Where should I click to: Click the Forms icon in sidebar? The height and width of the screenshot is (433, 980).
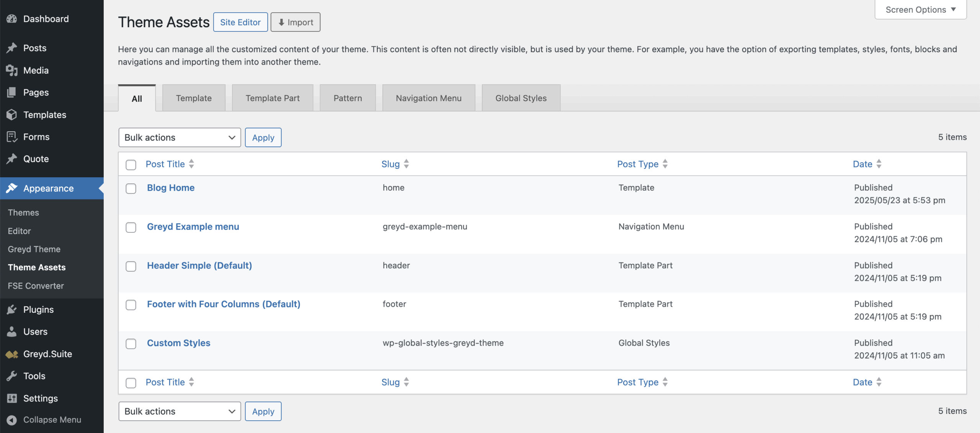[12, 137]
